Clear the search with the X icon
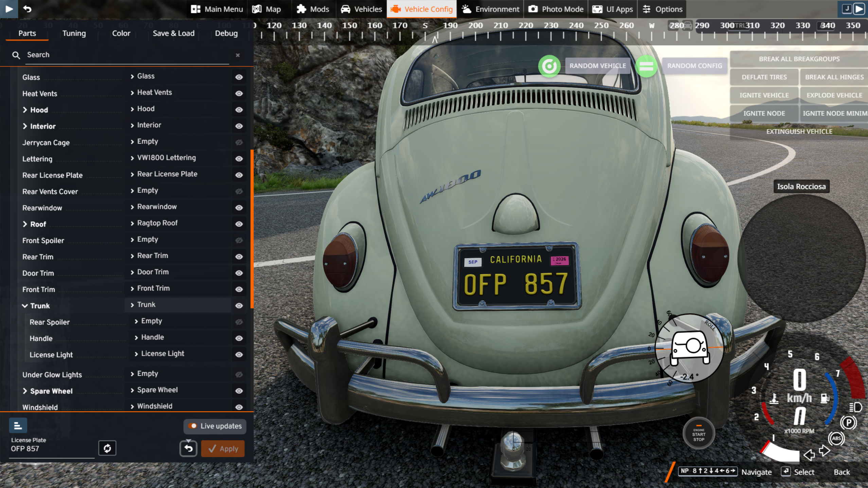 (x=238, y=55)
